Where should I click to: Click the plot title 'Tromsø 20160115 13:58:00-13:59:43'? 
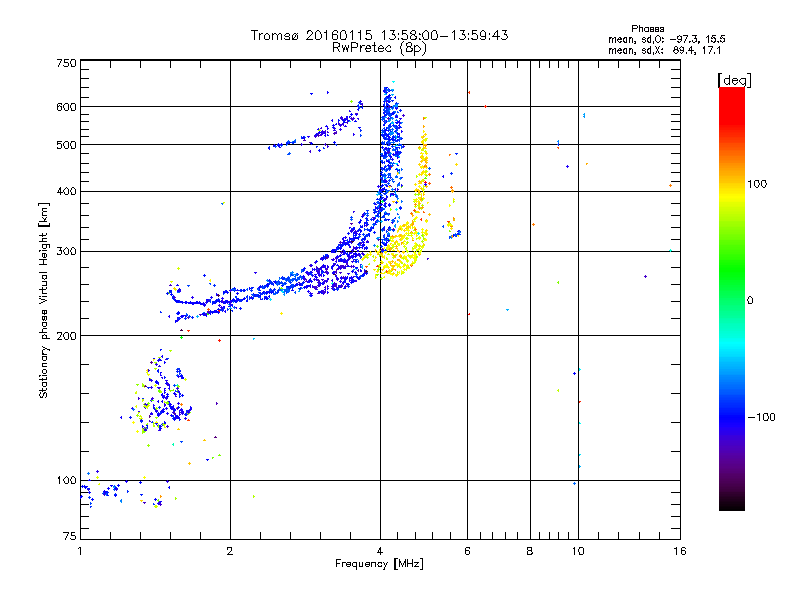tap(379, 35)
